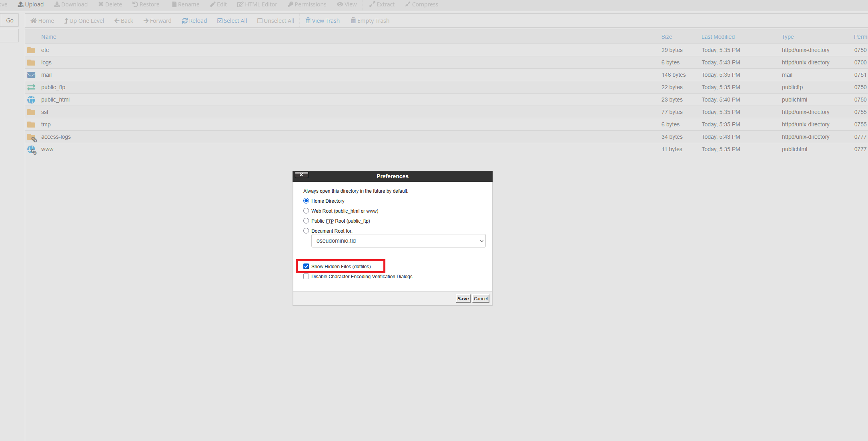This screenshot has height=441, width=868.
Task: Click the Select All toolbar item
Action: (232, 21)
